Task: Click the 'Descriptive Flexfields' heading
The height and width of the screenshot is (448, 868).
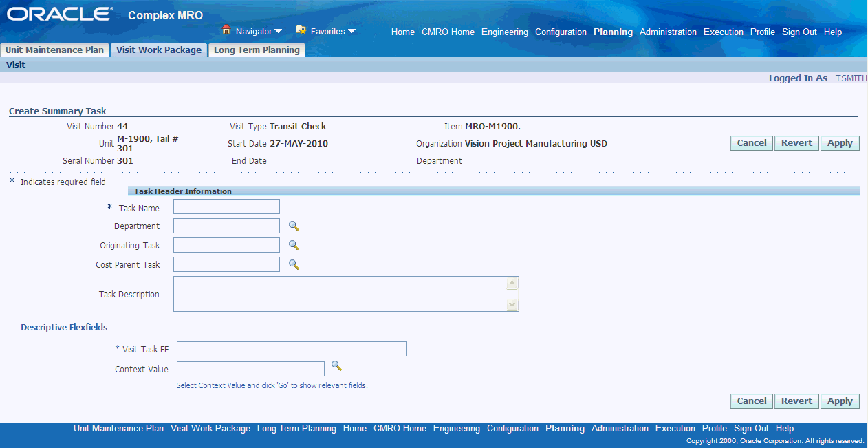Action: pyautogui.click(x=64, y=328)
